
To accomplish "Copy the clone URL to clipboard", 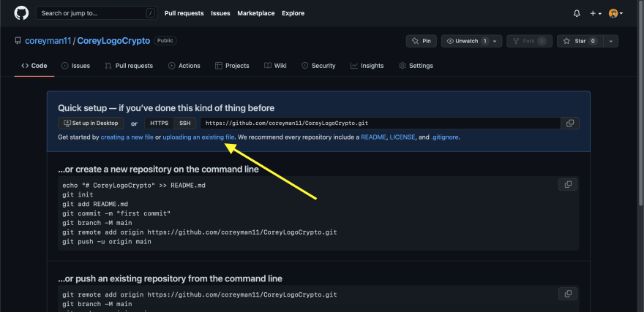I will point(570,123).
